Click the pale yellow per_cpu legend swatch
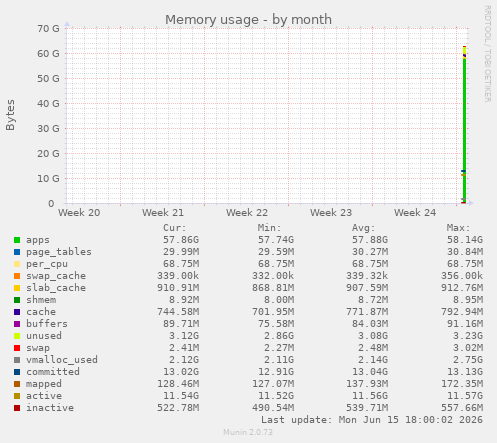This screenshot has height=443, width=497. click(x=17, y=264)
